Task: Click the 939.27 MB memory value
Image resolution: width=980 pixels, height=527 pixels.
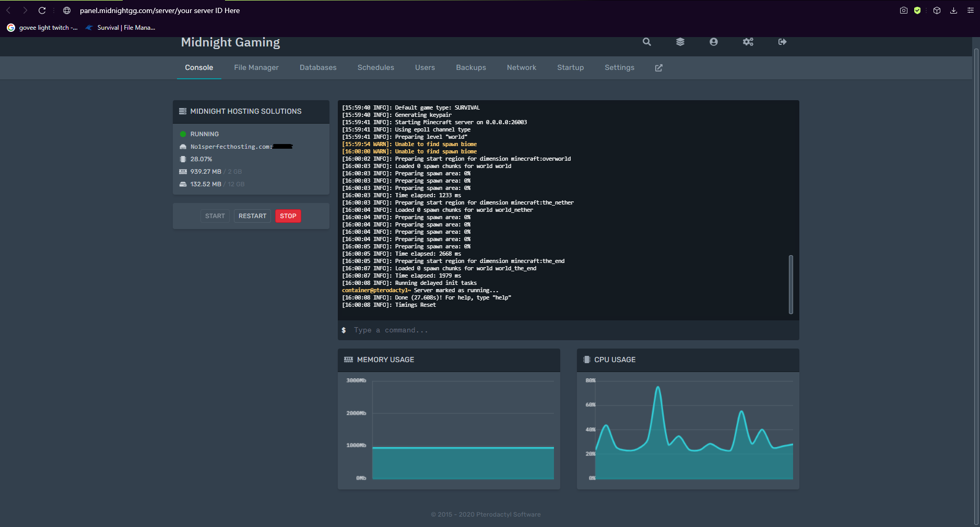Action: (x=206, y=172)
